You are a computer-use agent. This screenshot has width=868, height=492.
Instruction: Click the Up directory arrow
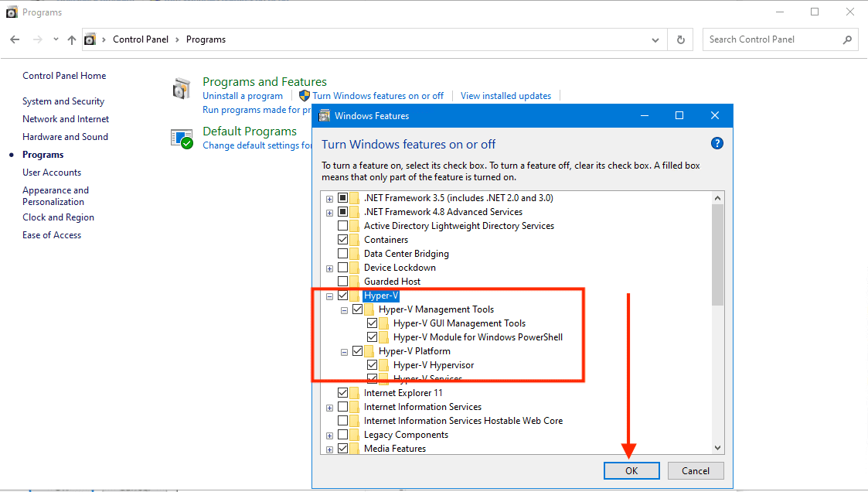point(72,39)
